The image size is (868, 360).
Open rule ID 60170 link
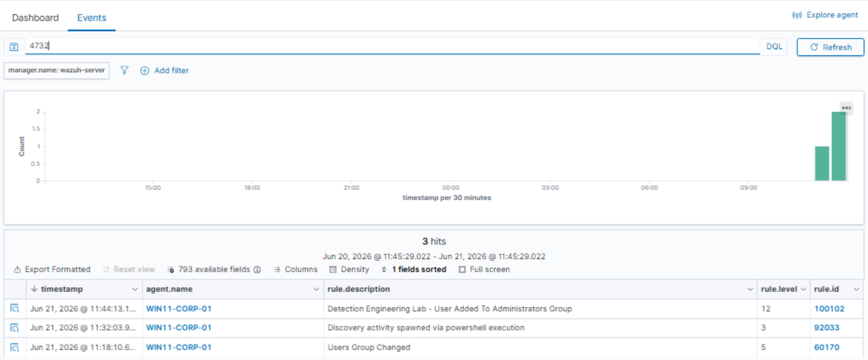click(x=827, y=347)
